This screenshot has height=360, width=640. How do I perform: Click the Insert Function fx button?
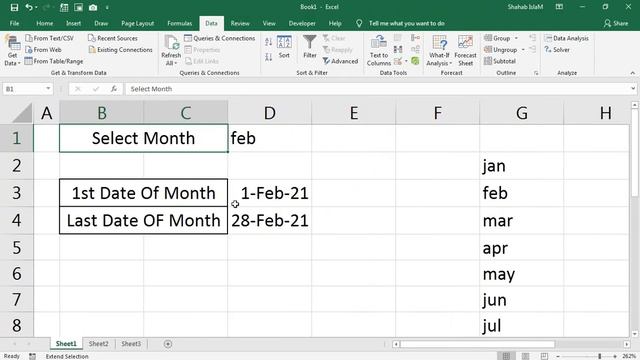coord(114,89)
